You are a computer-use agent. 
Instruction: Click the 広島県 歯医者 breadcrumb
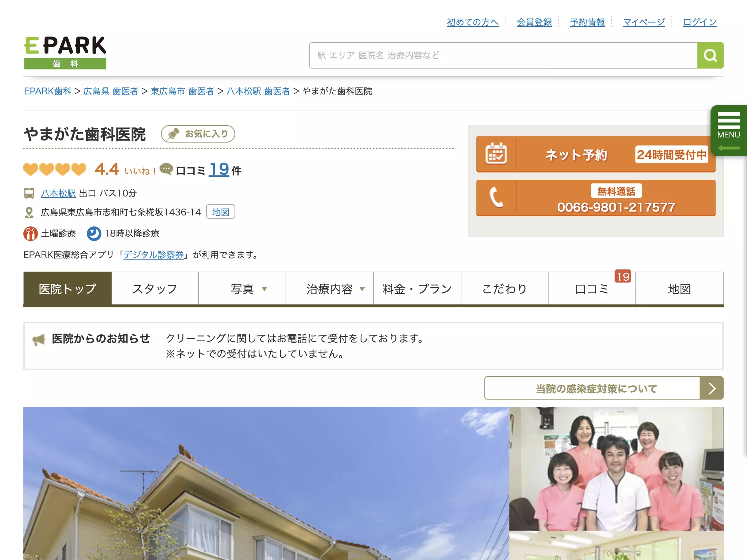[x=111, y=91]
